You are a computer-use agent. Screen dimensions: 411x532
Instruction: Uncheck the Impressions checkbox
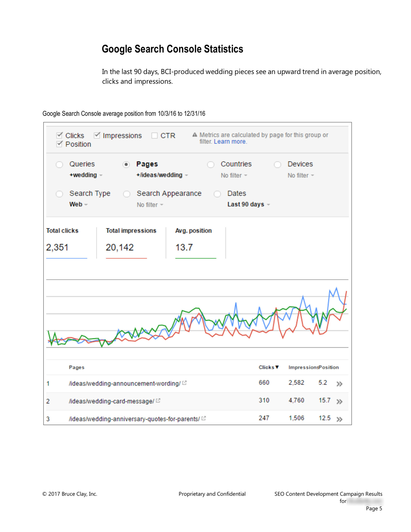click(x=97, y=135)
